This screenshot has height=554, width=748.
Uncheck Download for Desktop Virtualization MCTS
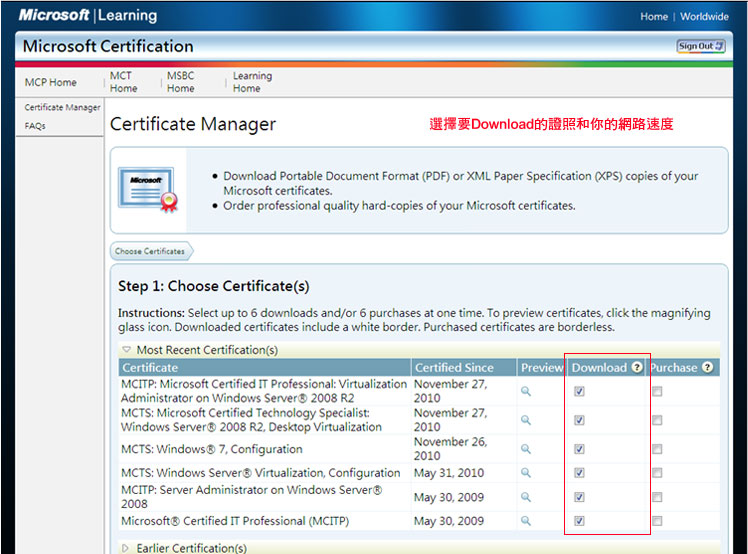[579, 420]
